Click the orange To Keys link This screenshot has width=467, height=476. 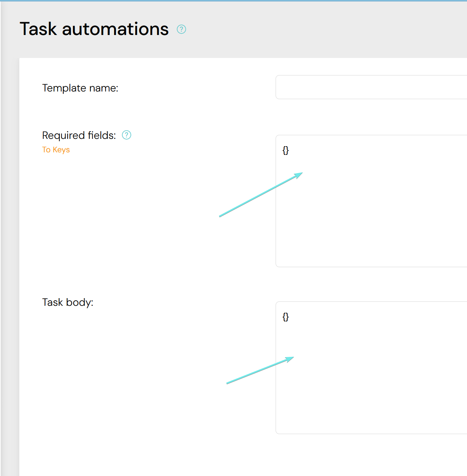click(x=56, y=150)
